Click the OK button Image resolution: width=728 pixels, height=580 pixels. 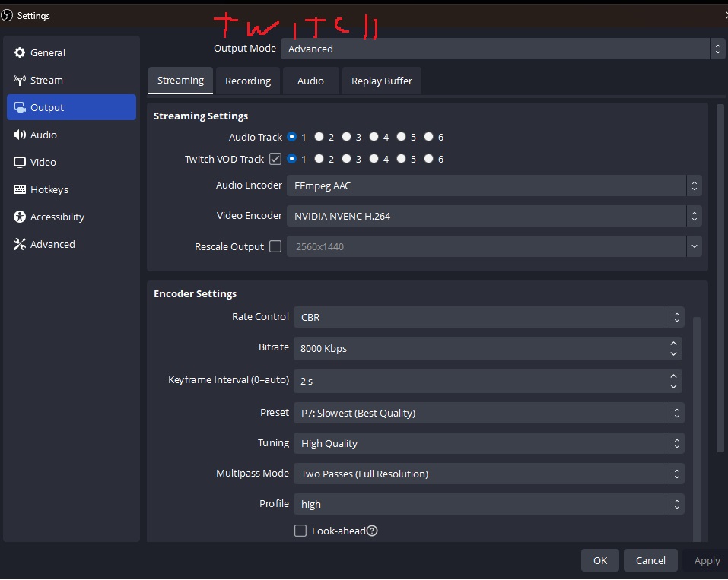[599, 560]
